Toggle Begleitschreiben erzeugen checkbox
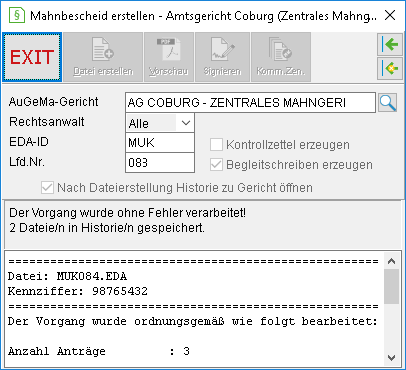406x370 pixels. point(216,165)
